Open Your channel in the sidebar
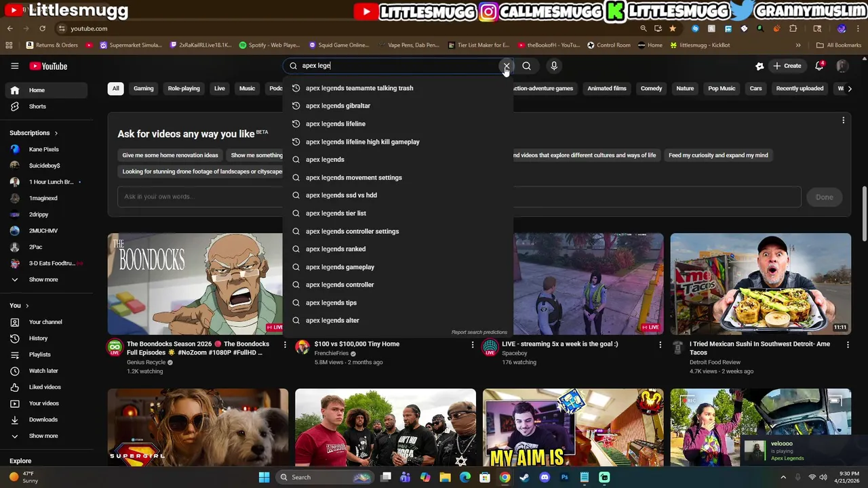 (46, 322)
